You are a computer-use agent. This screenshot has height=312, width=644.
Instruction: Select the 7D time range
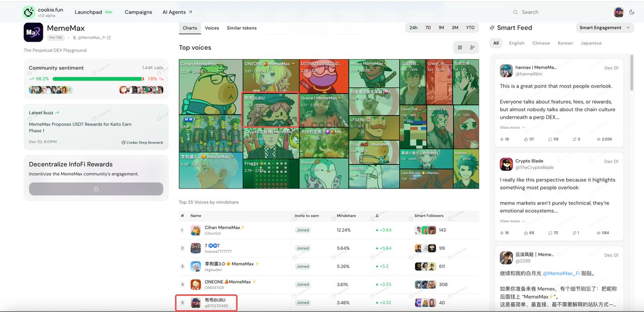[x=428, y=27]
